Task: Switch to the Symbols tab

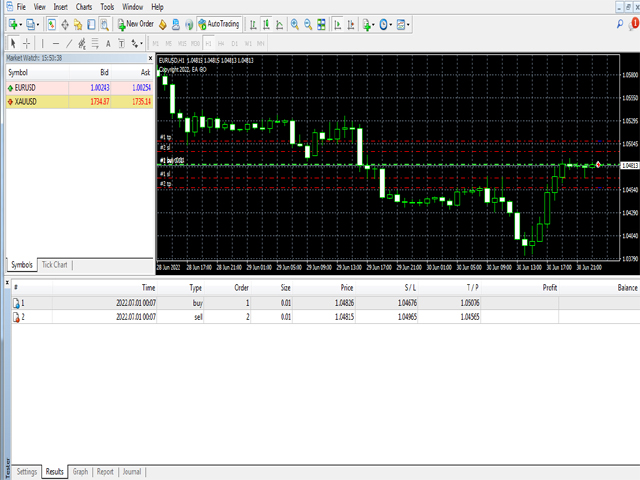Action: coord(22,265)
